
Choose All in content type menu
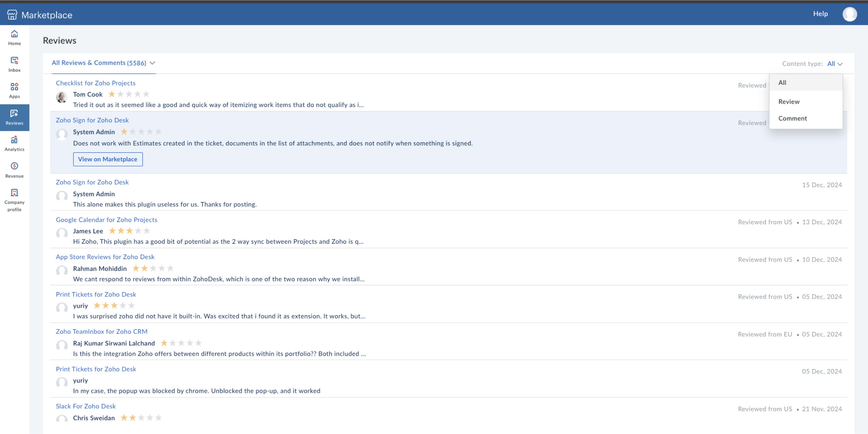[x=782, y=83]
